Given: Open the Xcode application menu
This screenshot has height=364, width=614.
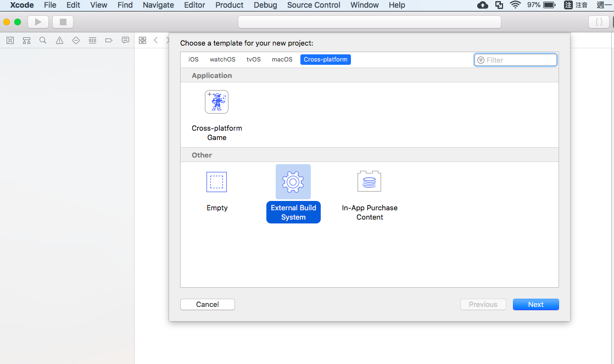Looking at the screenshot, I should [x=22, y=5].
